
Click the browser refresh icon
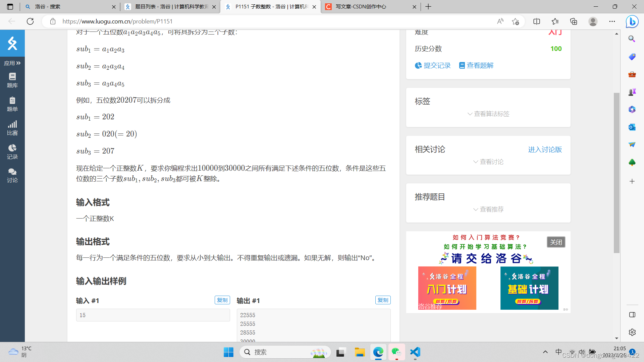click(x=30, y=21)
